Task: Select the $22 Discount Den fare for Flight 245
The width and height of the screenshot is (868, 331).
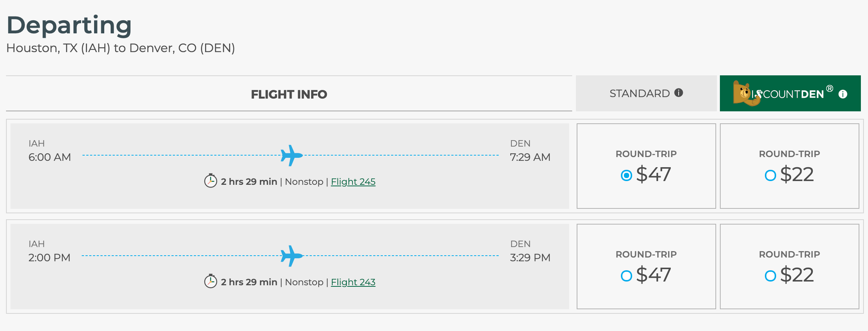Action: 770,175
